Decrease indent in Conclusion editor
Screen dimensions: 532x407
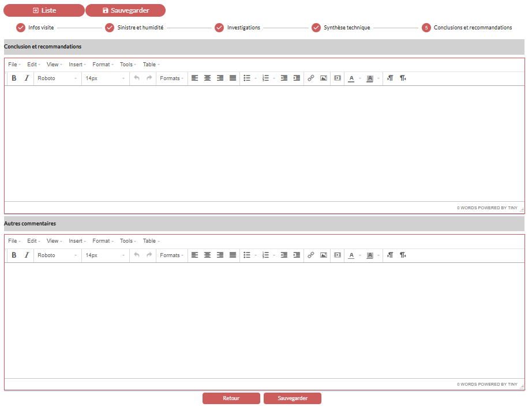tap(284, 78)
